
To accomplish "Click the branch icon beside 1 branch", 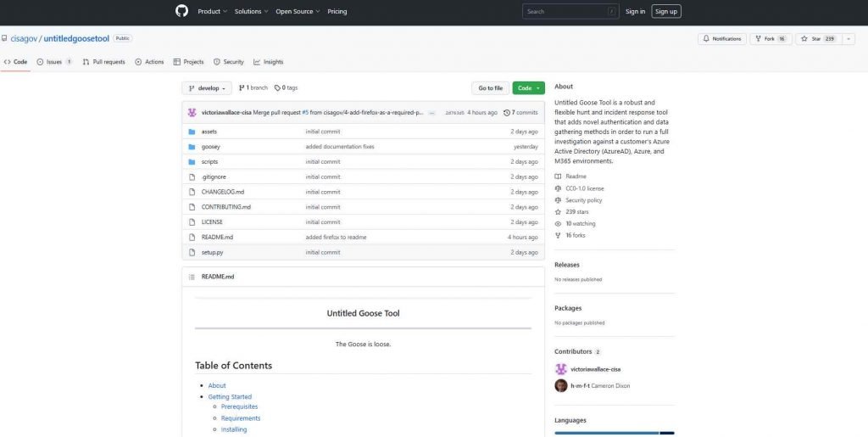I will tap(242, 87).
